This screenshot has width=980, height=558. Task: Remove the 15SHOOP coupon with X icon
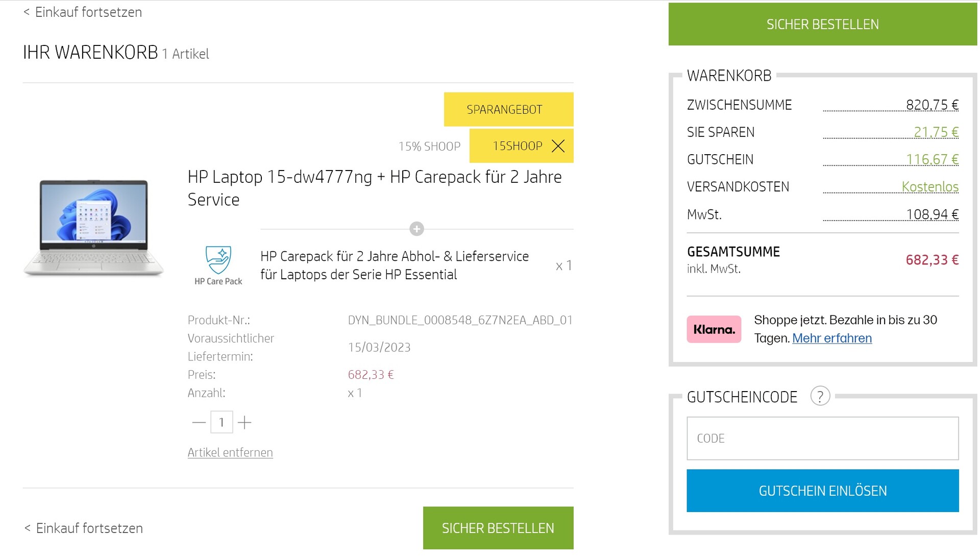pyautogui.click(x=558, y=147)
